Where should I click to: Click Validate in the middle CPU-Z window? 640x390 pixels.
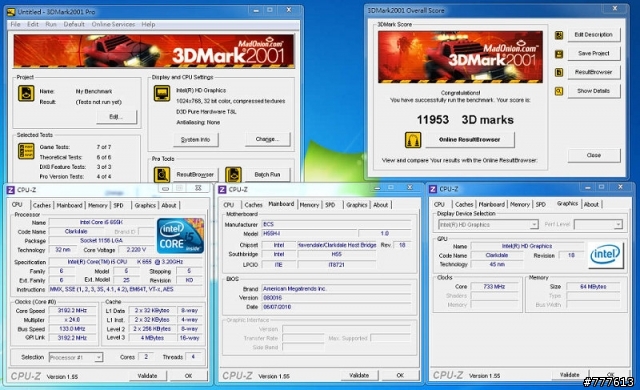pos(359,375)
